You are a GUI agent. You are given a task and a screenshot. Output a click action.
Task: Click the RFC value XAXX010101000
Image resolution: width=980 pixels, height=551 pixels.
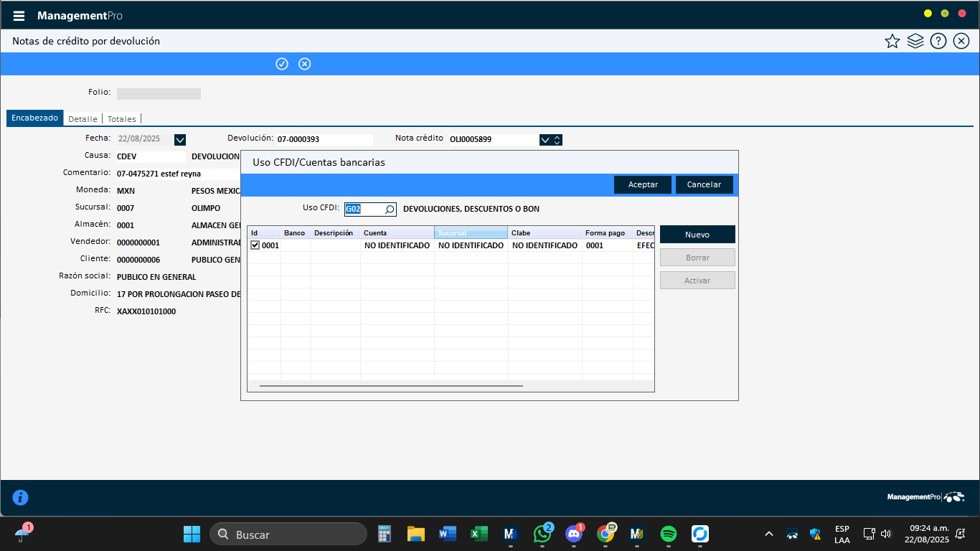[x=146, y=311]
